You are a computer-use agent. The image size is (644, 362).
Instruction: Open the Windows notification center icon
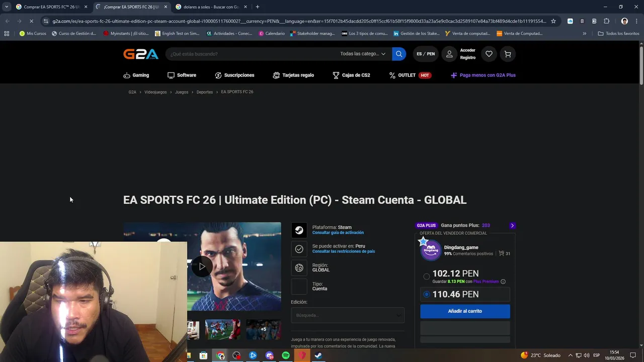[633, 355]
